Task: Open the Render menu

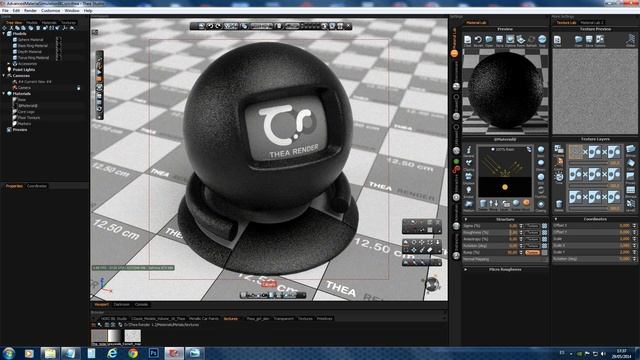Action: coord(30,11)
